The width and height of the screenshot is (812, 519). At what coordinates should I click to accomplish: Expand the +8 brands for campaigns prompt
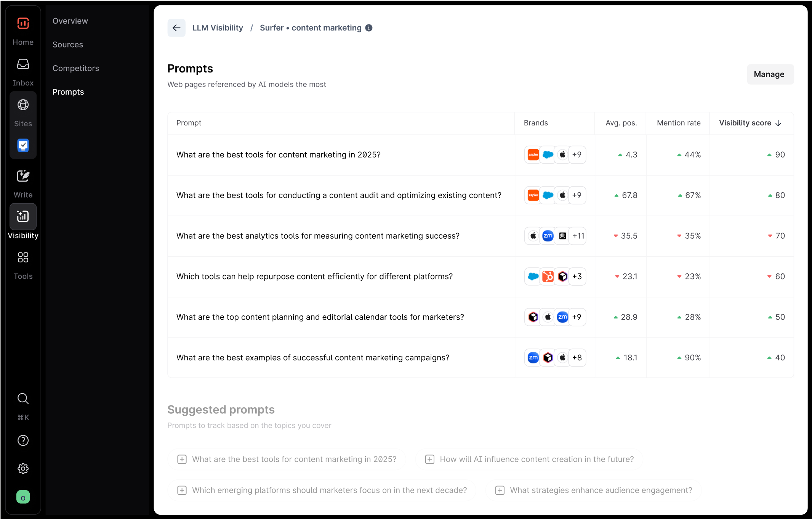click(x=577, y=357)
